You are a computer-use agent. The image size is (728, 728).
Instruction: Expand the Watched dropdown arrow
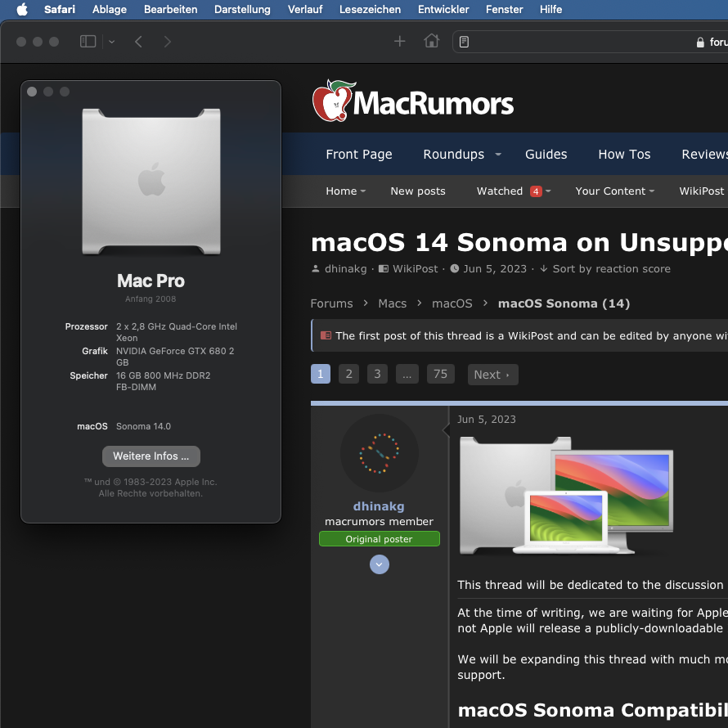(548, 191)
